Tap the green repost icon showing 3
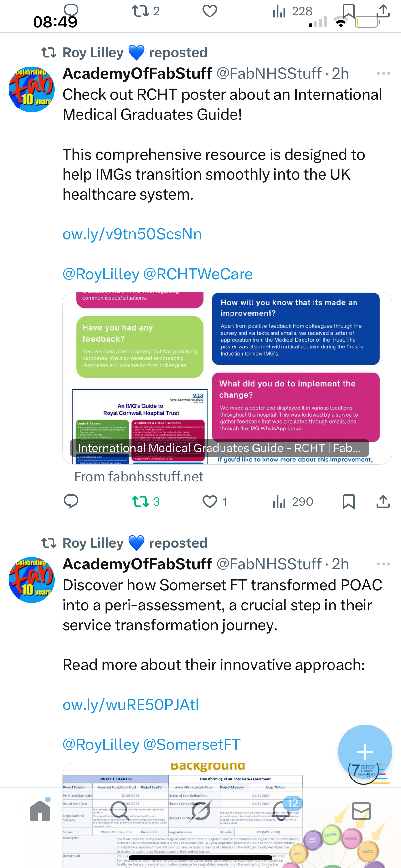 [140, 501]
